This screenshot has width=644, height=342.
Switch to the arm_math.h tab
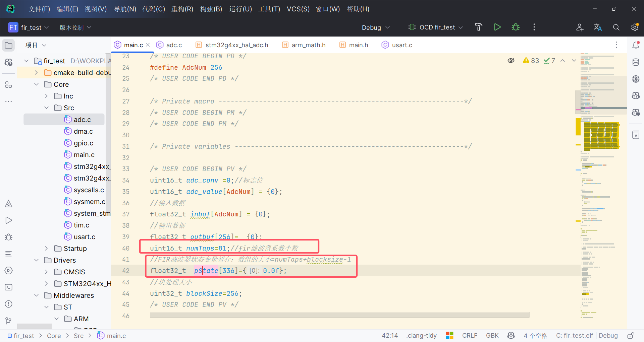[x=304, y=45]
